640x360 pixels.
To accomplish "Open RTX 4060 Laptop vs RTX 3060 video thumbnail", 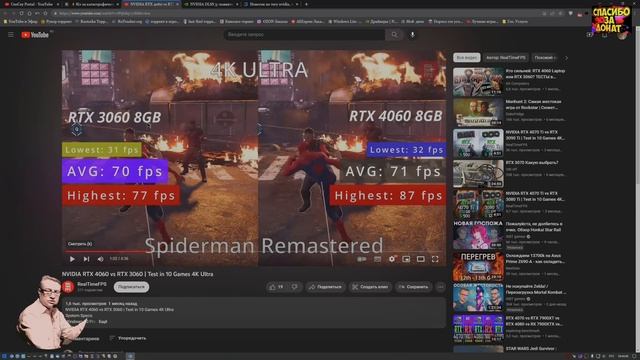I will tap(478, 82).
